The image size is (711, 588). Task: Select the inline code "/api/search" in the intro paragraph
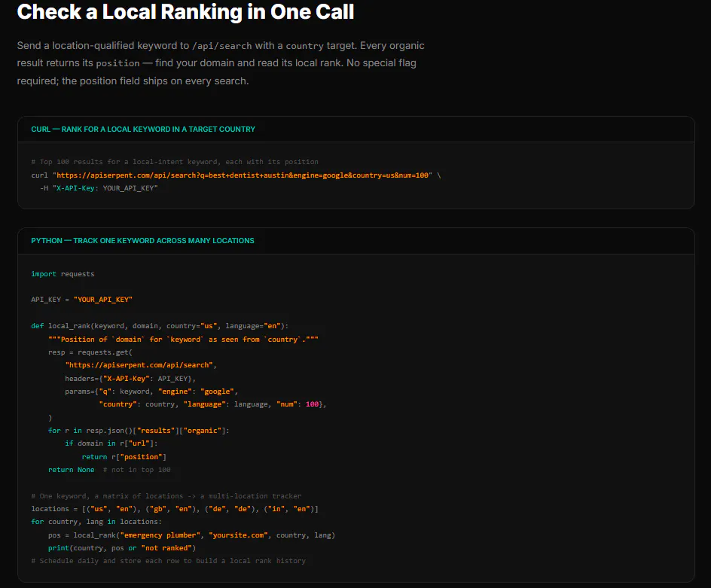click(221, 46)
